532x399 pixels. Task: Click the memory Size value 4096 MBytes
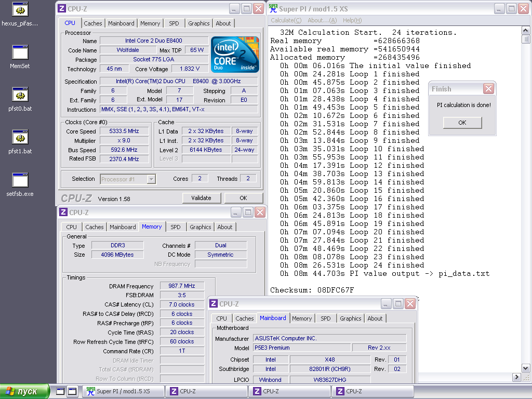click(117, 255)
